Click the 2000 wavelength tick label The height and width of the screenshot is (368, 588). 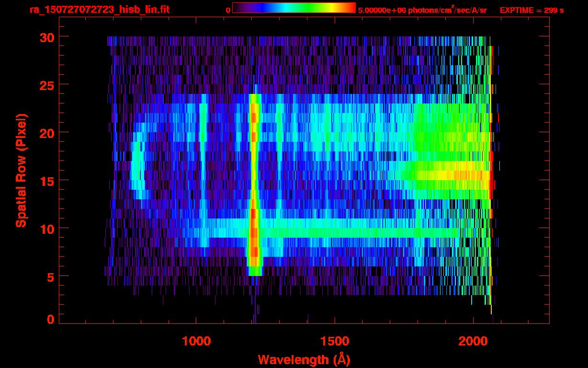(473, 341)
